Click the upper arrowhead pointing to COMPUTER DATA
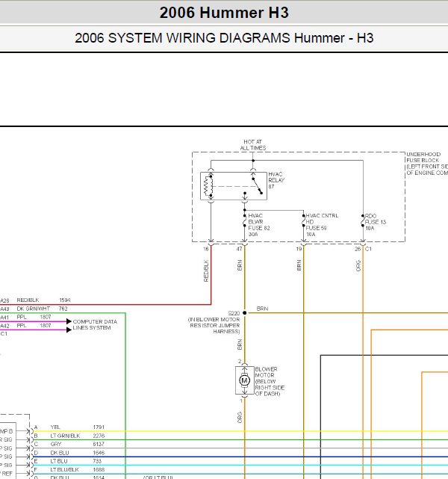This screenshot has height=479, width=448. (x=69, y=321)
